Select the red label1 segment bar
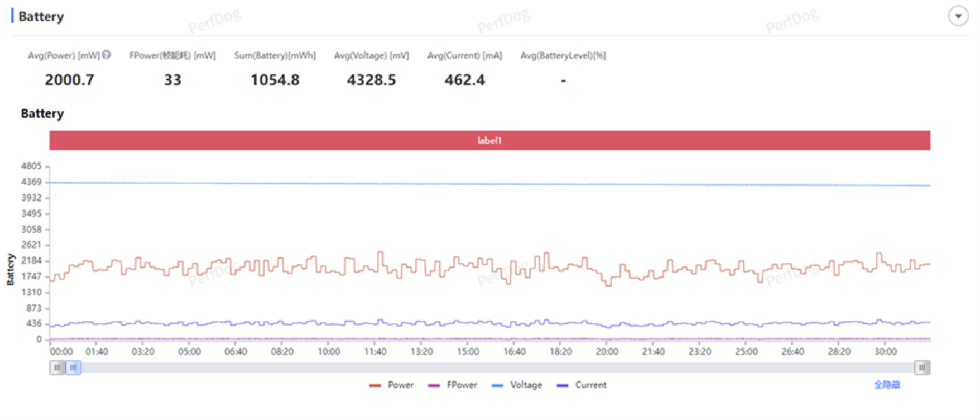Image resolution: width=980 pixels, height=420 pixels. (x=489, y=140)
